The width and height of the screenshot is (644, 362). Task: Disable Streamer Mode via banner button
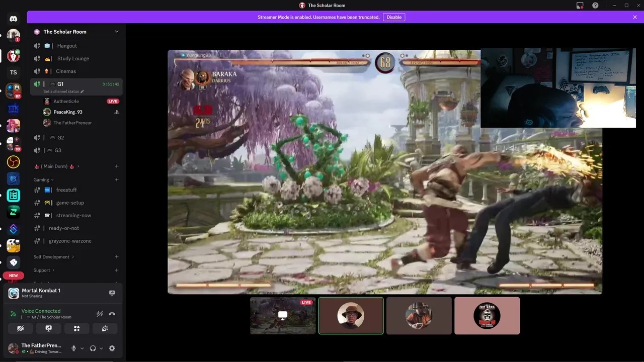[x=394, y=17]
